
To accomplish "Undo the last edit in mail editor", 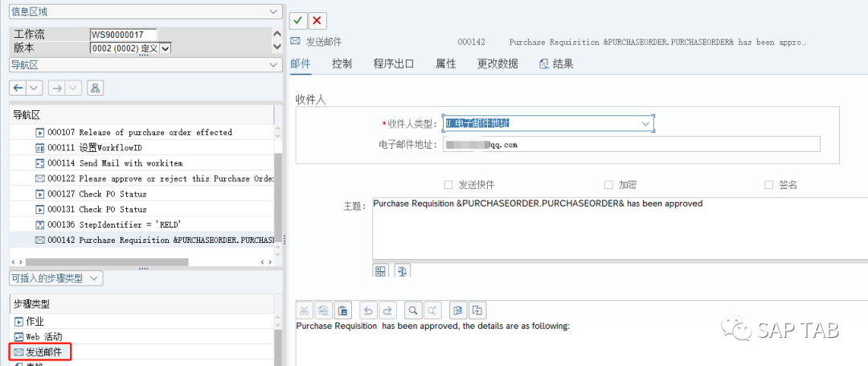I will tap(368, 310).
